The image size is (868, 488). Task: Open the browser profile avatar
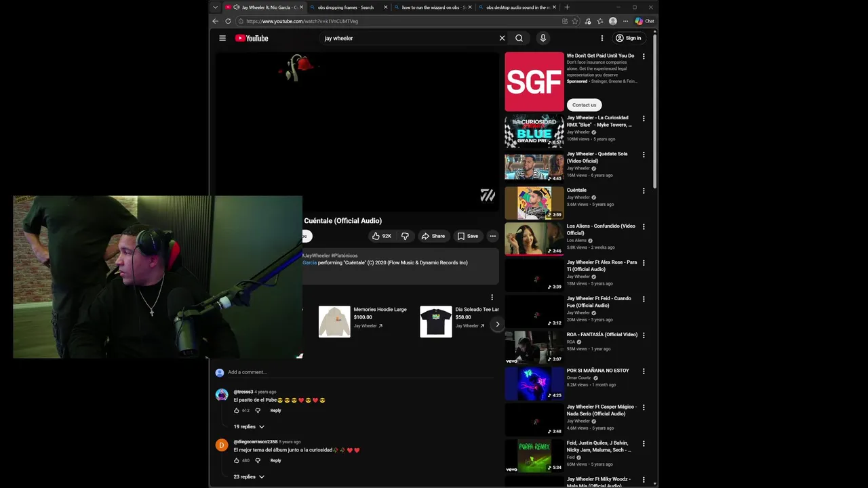(x=613, y=21)
